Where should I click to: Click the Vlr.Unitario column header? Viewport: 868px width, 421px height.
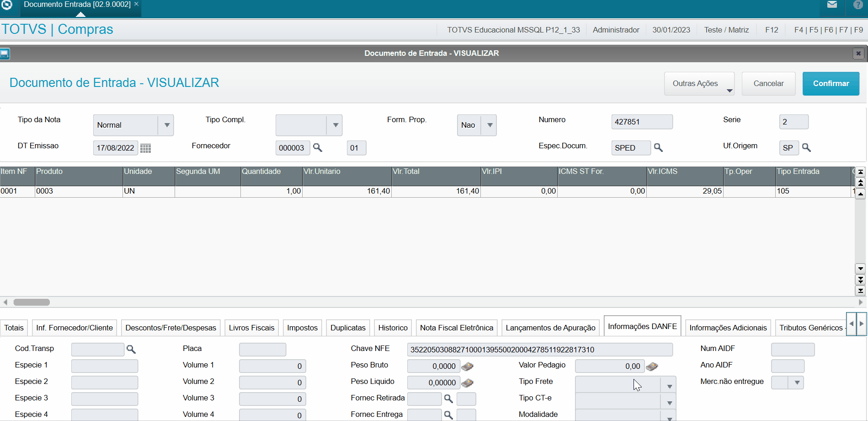coord(346,176)
